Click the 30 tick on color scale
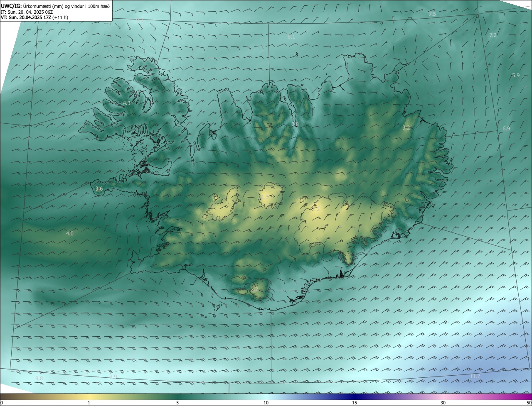The height and width of the screenshot is (406, 532). tap(443, 403)
